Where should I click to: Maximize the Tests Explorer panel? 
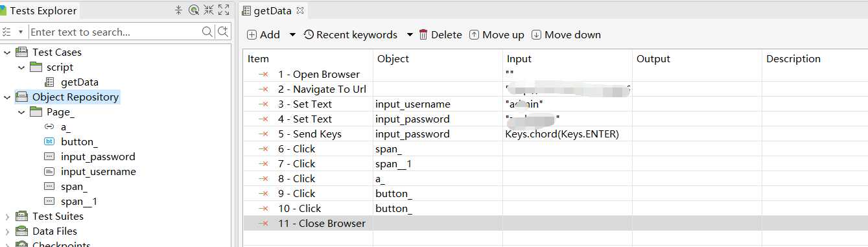pyautogui.click(x=224, y=10)
